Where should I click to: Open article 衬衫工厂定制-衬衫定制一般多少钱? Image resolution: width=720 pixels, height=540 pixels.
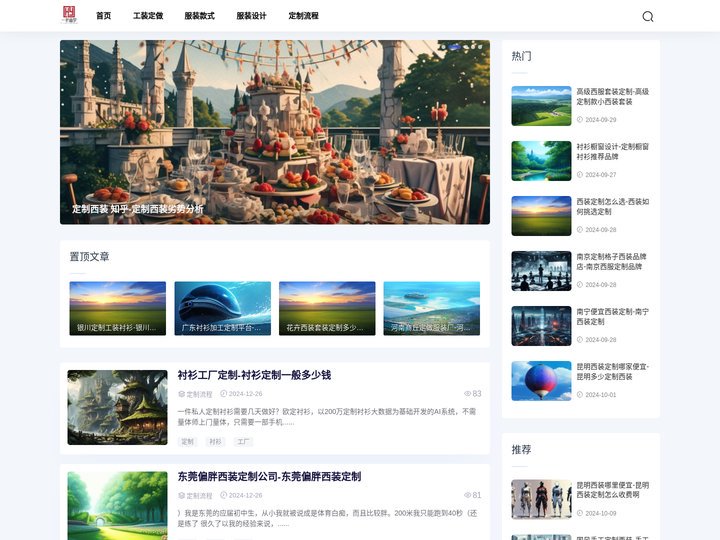[254, 375]
